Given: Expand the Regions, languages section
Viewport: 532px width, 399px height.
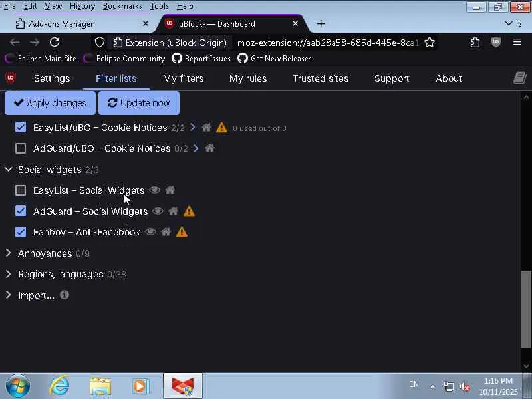Looking at the screenshot, I should click(9, 274).
